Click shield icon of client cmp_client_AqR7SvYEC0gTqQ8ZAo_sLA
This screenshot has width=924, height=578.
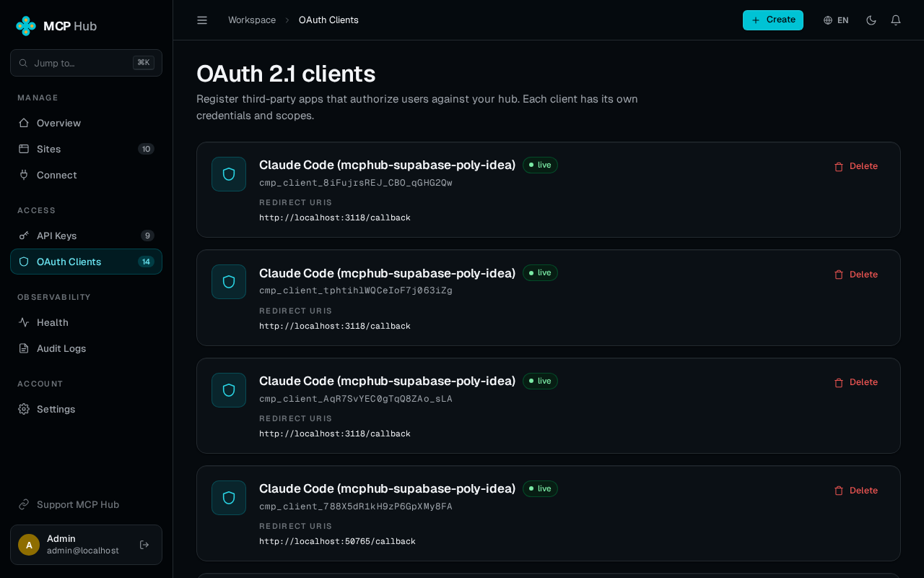pyautogui.click(x=229, y=390)
